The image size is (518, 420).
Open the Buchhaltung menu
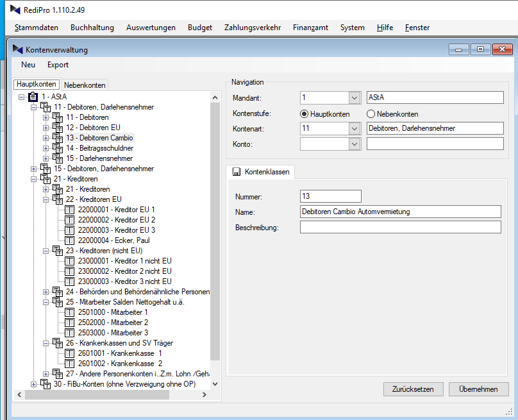click(92, 28)
